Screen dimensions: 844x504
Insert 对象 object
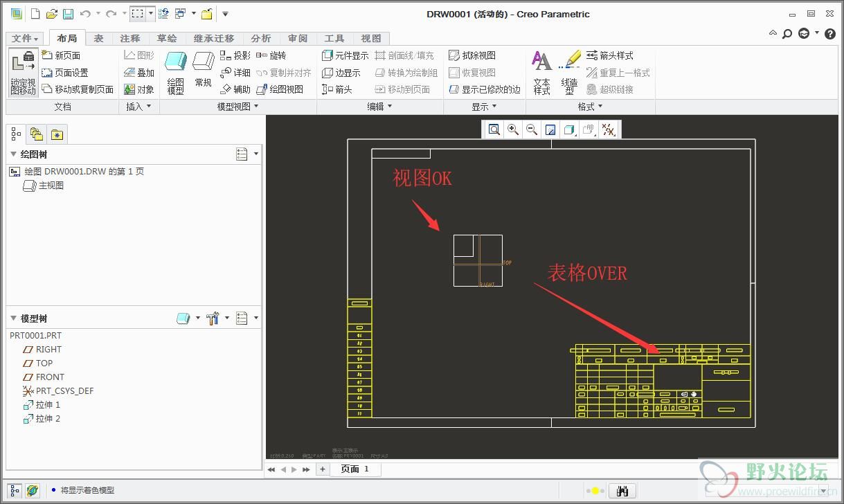[x=139, y=89]
